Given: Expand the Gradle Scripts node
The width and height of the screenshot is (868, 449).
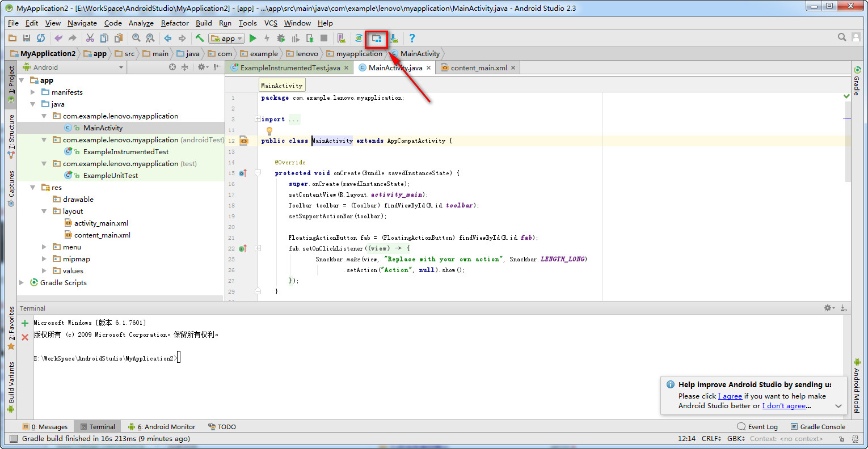Looking at the screenshot, I should pyautogui.click(x=22, y=282).
